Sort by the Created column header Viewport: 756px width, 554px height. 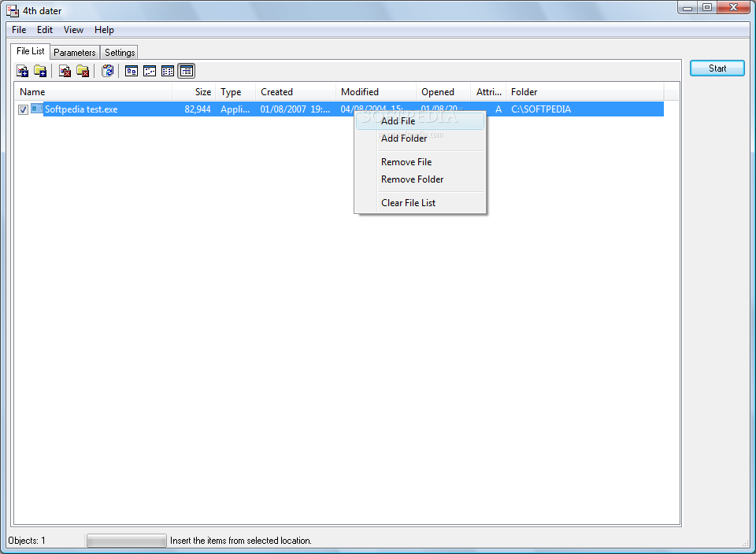click(295, 92)
